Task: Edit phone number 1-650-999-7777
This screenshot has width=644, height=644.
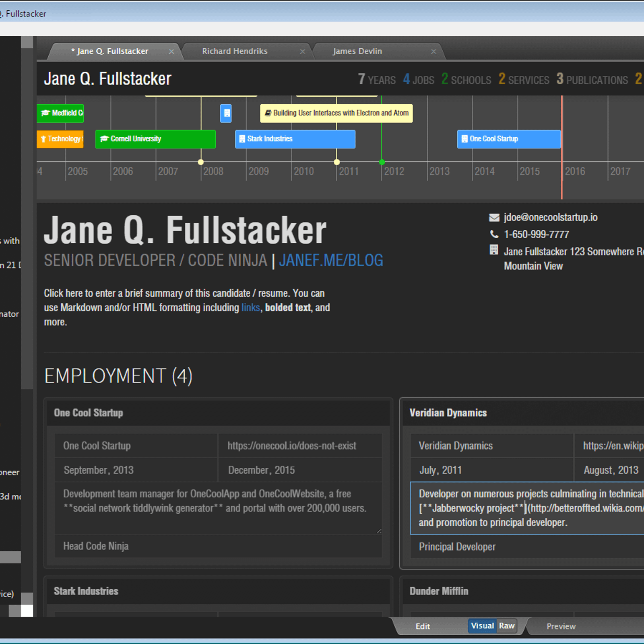Action: point(537,235)
